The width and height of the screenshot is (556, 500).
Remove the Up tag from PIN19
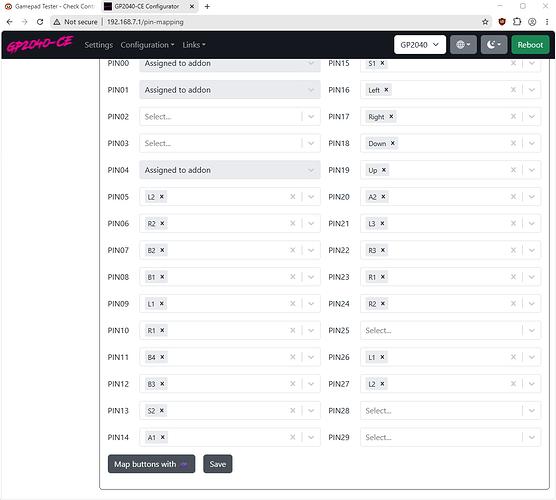384,170
